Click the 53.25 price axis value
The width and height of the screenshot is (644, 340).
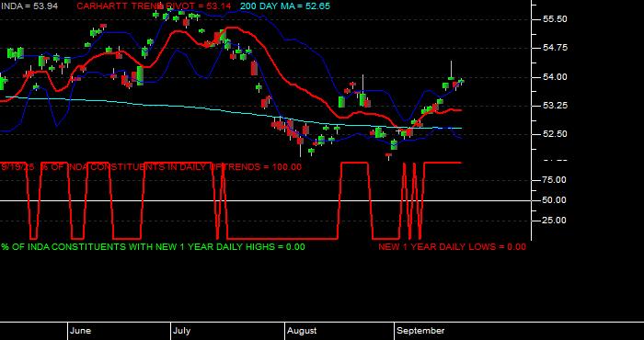click(x=555, y=106)
